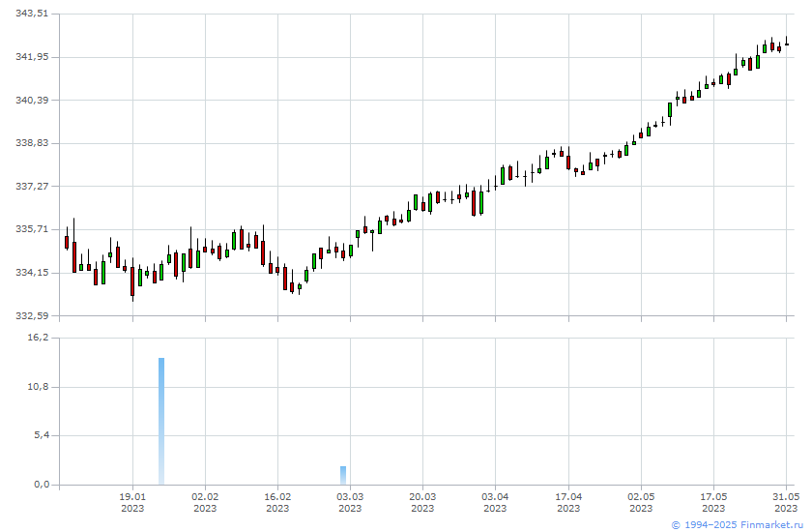Click the 19.01 2023 date label
Viewport: 812px width, 532px height.
click(132, 502)
